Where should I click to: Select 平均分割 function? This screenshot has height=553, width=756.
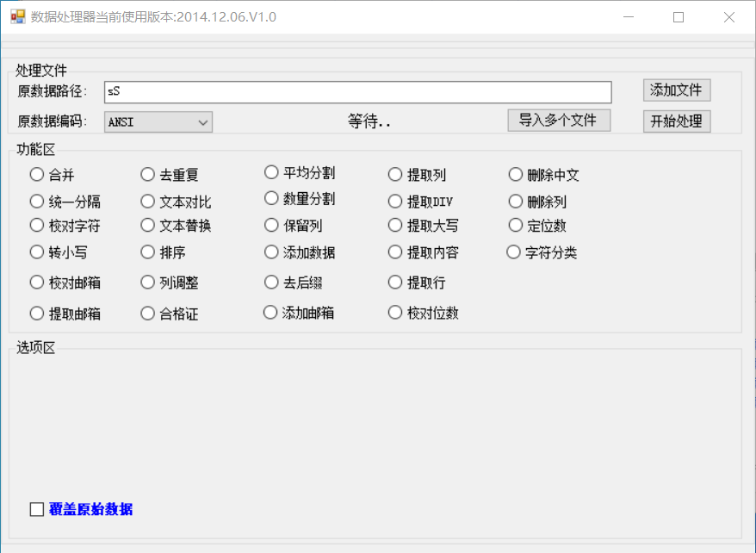point(271,172)
